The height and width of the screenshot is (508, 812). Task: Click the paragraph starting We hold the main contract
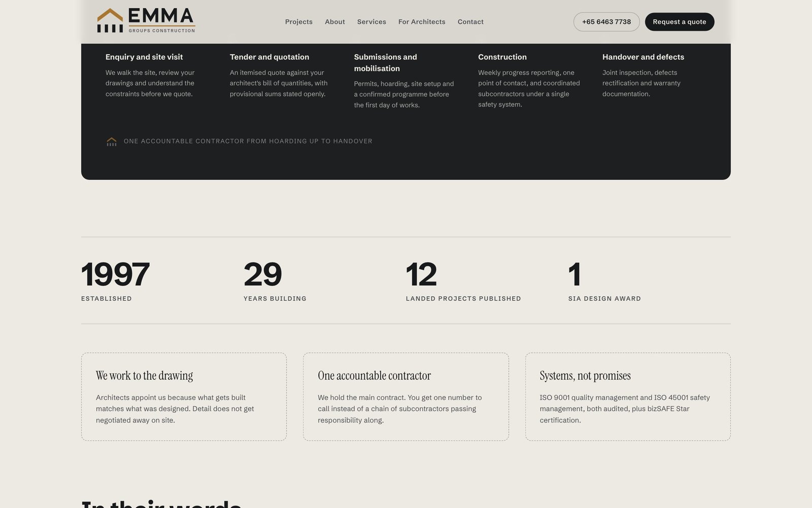(x=400, y=409)
